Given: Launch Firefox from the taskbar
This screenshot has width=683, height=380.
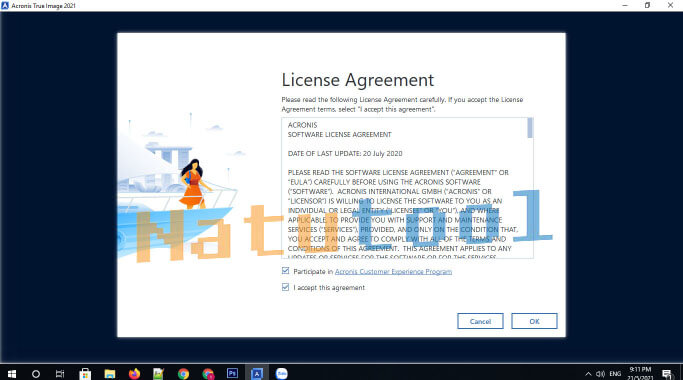Looking at the screenshot, I should tap(134, 373).
